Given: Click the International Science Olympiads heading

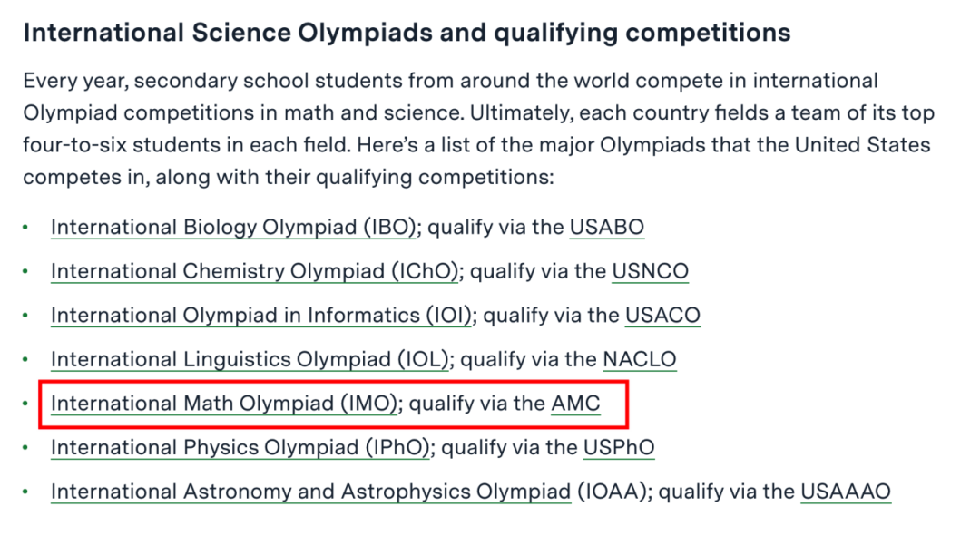Looking at the screenshot, I should [407, 33].
